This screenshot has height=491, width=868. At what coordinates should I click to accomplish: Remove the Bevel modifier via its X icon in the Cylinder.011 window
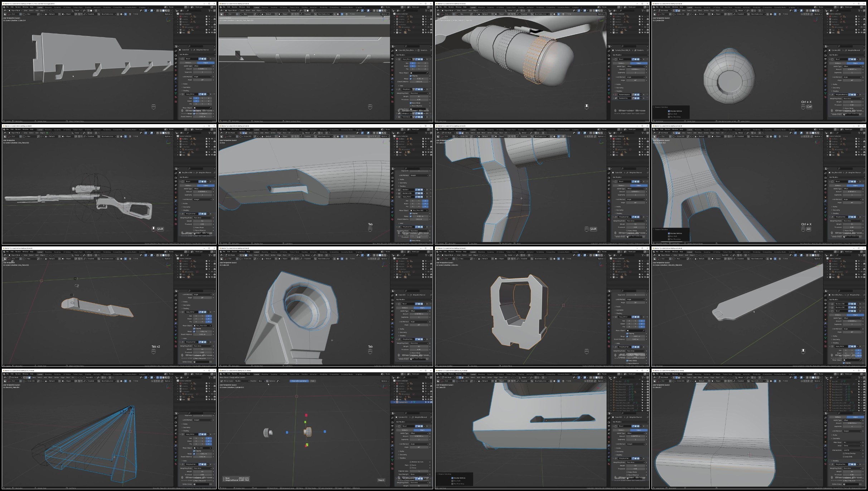click(x=427, y=426)
